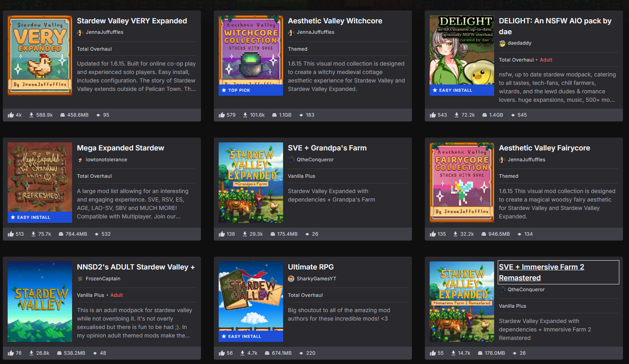This screenshot has width=629, height=364.
Task: Click the Fairycore Collection fairy thumbnail
Action: point(462,183)
